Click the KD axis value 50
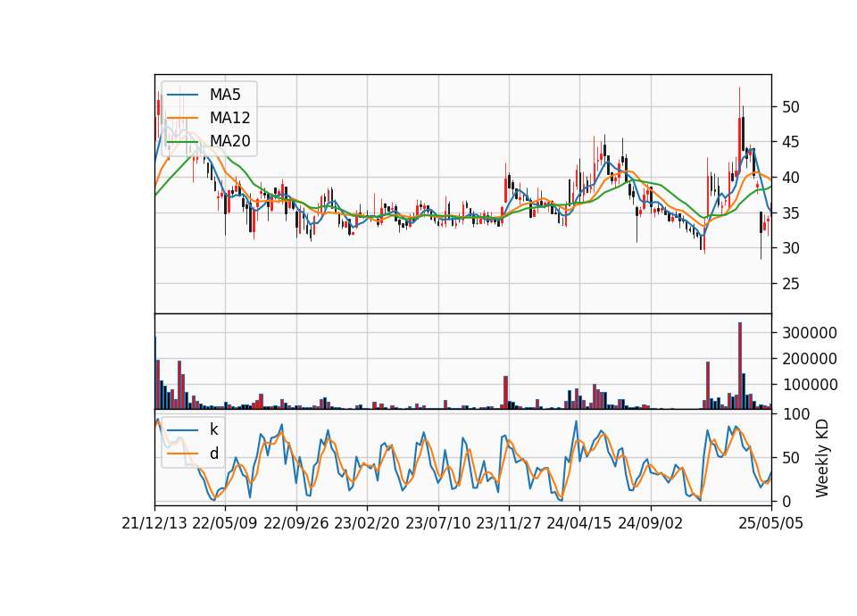Image resolution: width=857 pixels, height=616 pixels. point(790,458)
